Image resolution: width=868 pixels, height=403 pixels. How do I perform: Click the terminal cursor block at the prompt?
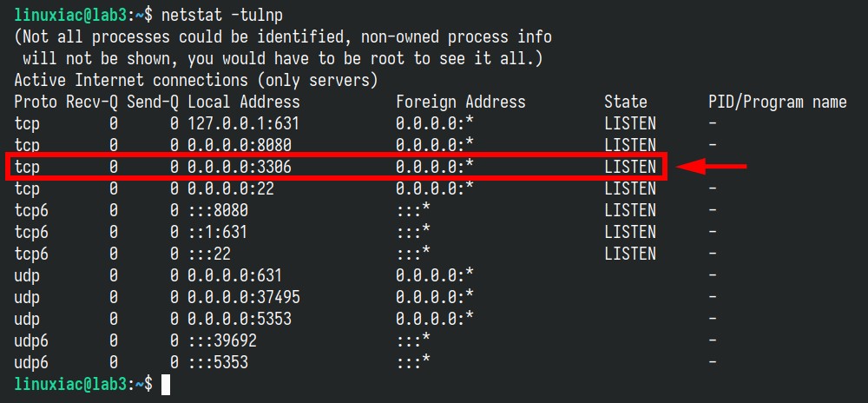coord(166,385)
